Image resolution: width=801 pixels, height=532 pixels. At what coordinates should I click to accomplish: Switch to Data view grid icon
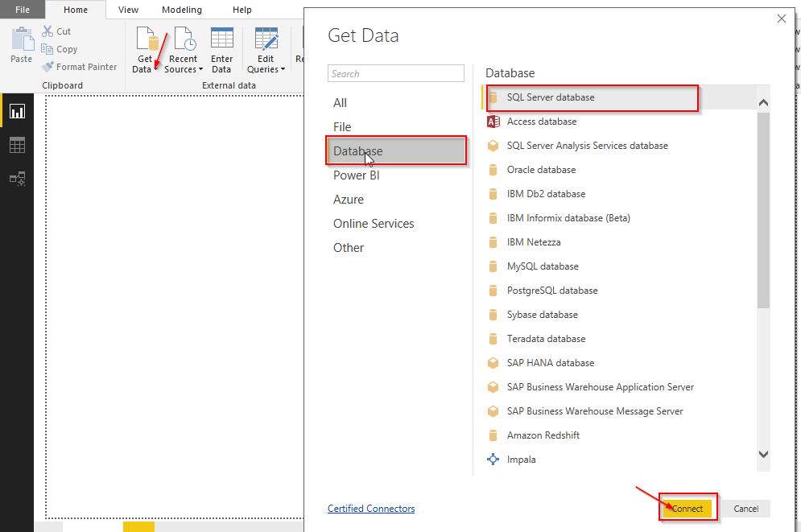coord(17,145)
